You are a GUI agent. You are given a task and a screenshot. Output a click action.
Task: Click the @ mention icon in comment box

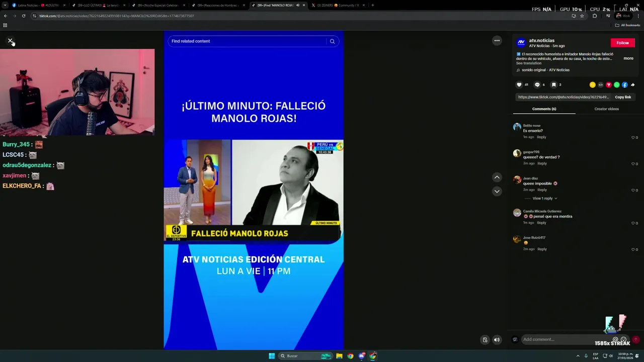point(615,340)
